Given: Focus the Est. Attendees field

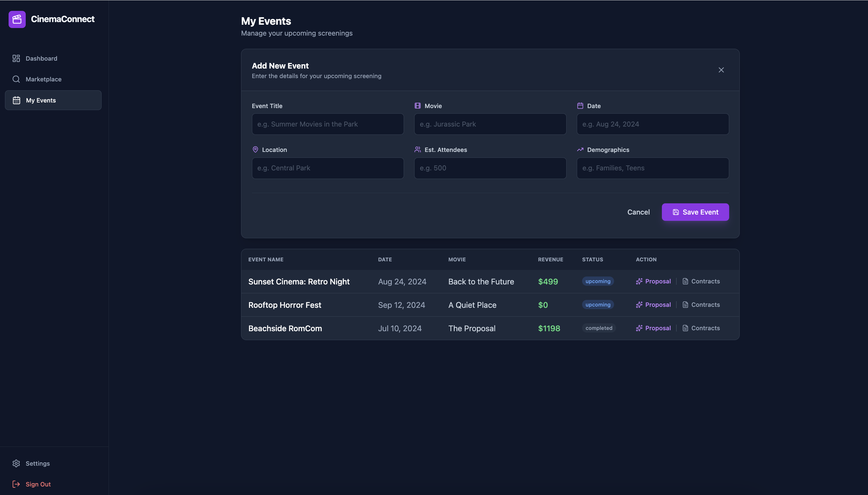Looking at the screenshot, I should coord(490,168).
